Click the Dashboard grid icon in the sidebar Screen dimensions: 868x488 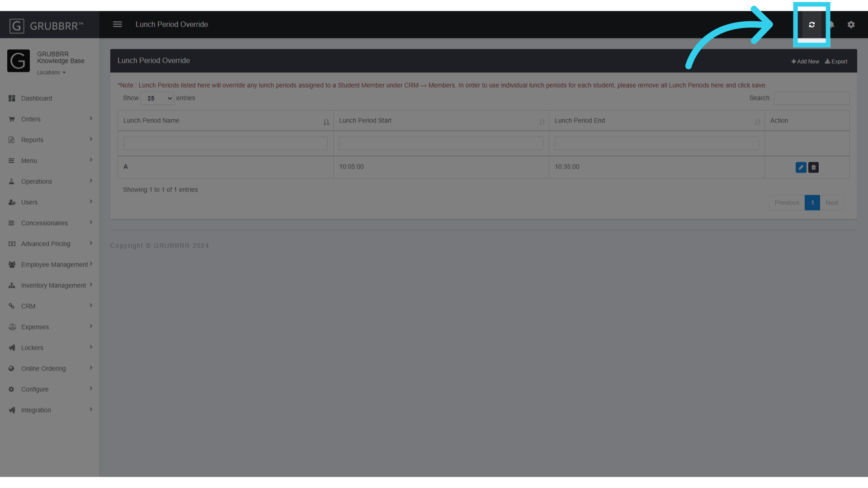click(x=12, y=98)
